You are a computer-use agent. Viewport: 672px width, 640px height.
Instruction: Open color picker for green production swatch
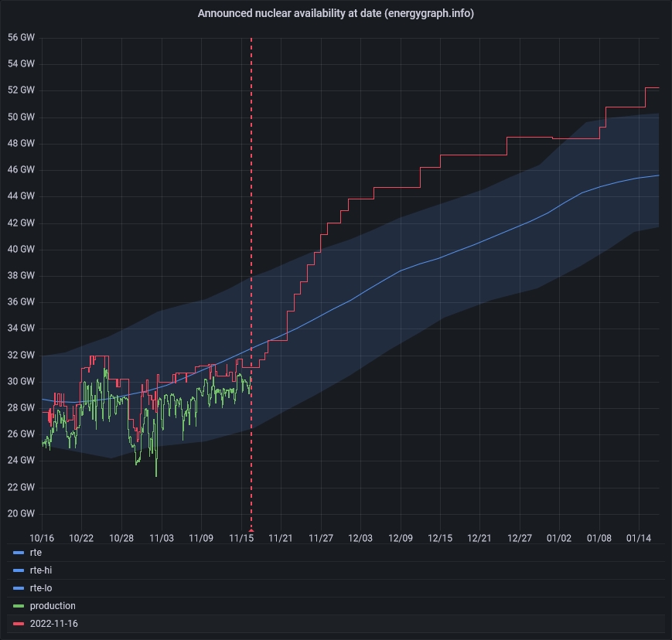[x=19, y=607]
